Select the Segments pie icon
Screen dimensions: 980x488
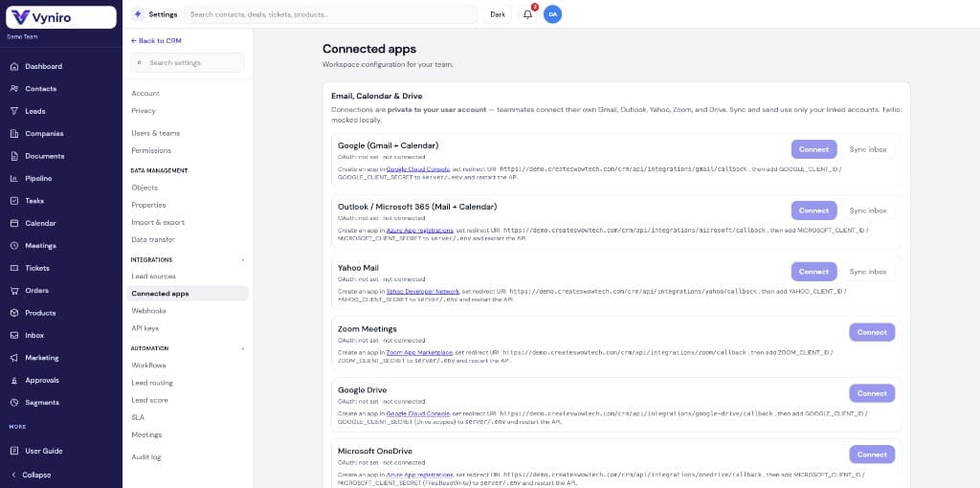[x=14, y=403]
